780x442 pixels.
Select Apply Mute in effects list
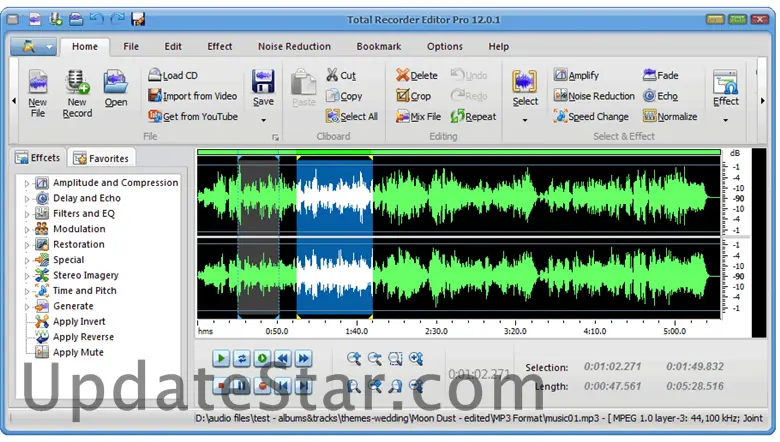pos(79,353)
